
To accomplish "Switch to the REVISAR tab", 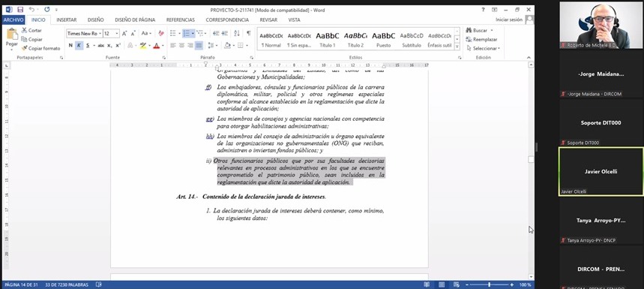I will pos(268,20).
